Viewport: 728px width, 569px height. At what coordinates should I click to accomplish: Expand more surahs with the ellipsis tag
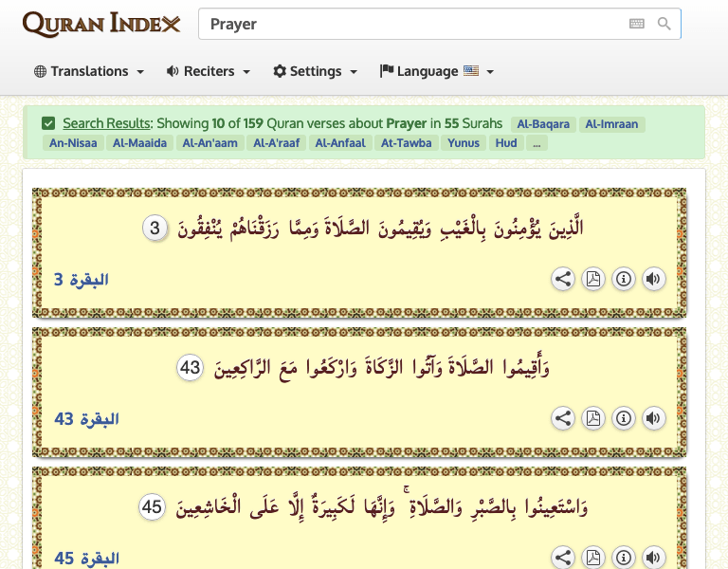click(537, 142)
